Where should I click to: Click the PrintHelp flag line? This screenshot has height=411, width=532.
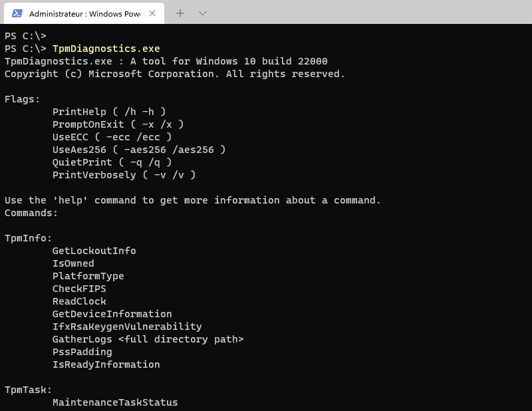point(108,112)
